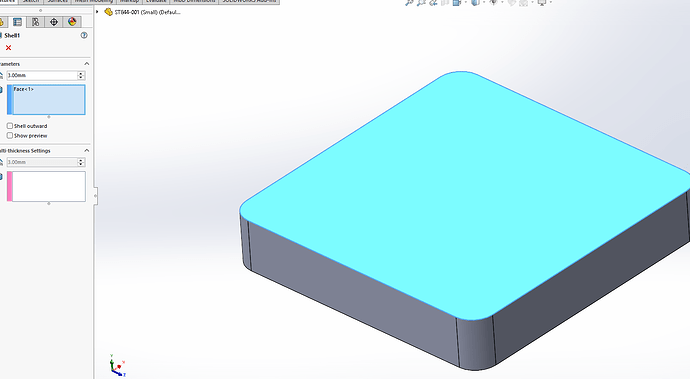Select Zoom to Area magnifier icon
690x379 pixels.
421,2
